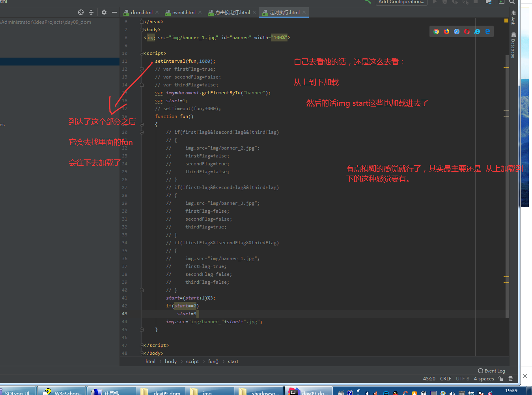Switch to 点击换电灯.html tab
The image size is (532, 395).
(232, 12)
